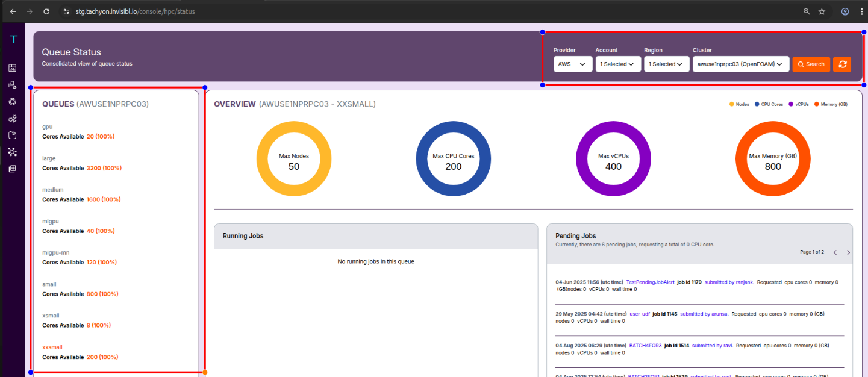Click the Pending Jobs panel header
The image size is (868, 377).
click(699, 244)
